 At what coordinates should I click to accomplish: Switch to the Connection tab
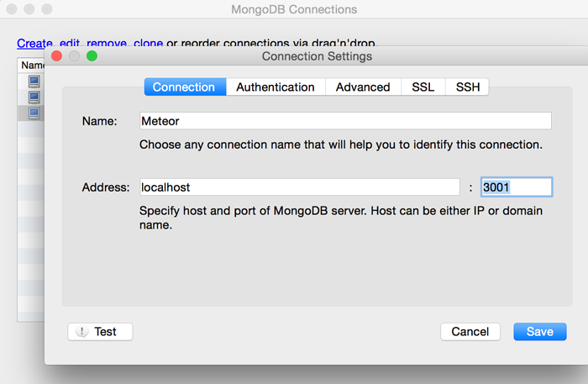[x=186, y=87]
